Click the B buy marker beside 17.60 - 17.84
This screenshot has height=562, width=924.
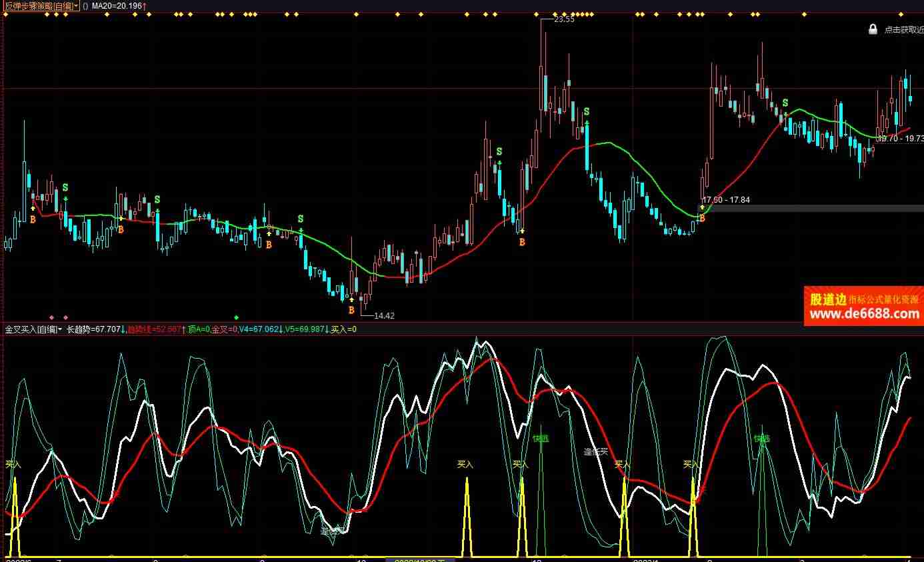point(702,218)
